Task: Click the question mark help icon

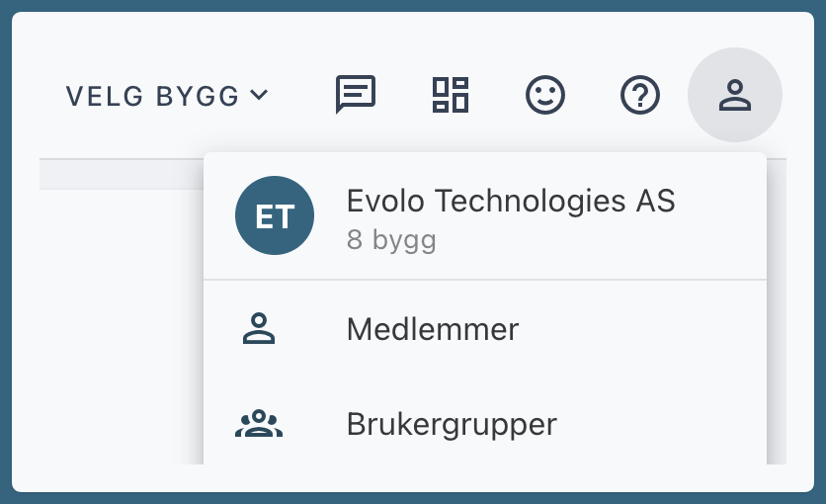Action: 640,95
